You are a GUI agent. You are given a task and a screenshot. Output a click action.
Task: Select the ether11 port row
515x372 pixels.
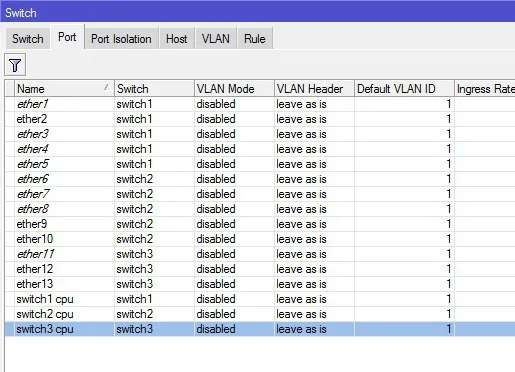pos(260,254)
